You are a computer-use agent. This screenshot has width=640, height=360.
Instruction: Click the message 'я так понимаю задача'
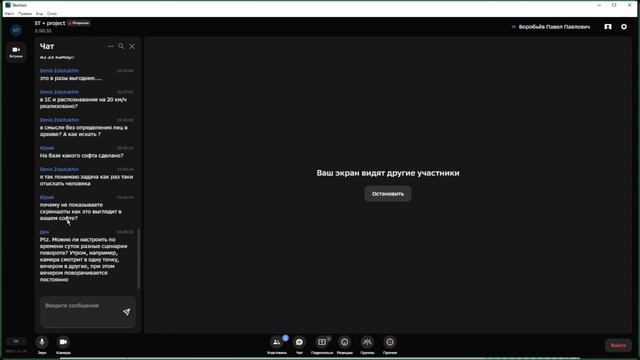[87, 180]
